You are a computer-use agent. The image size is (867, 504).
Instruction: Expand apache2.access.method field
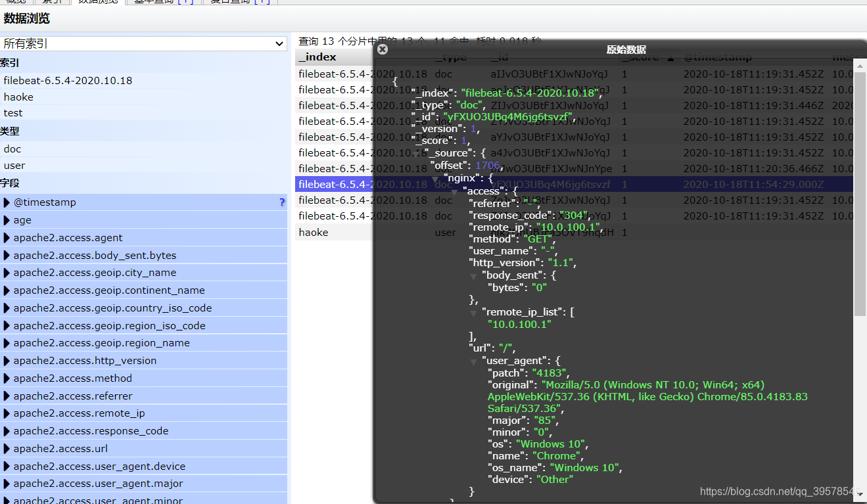7,378
